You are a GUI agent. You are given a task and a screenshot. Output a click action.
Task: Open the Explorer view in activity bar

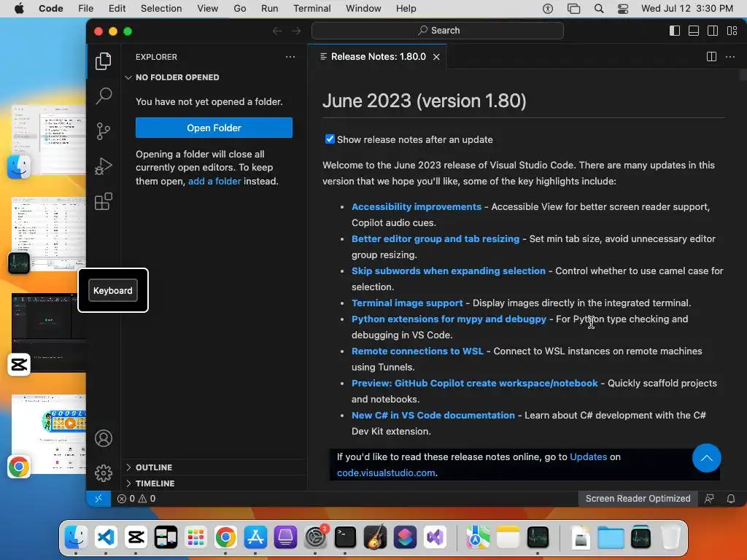103,61
